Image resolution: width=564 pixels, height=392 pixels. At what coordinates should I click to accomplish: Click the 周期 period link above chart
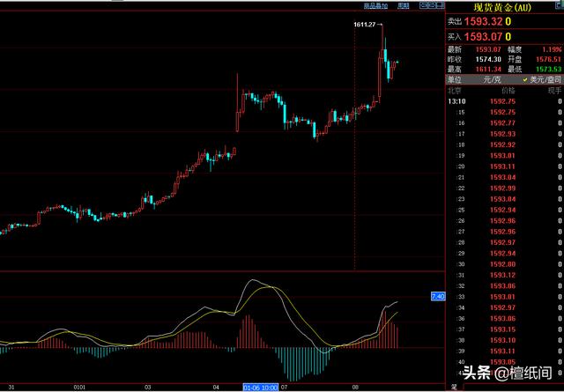click(x=404, y=4)
